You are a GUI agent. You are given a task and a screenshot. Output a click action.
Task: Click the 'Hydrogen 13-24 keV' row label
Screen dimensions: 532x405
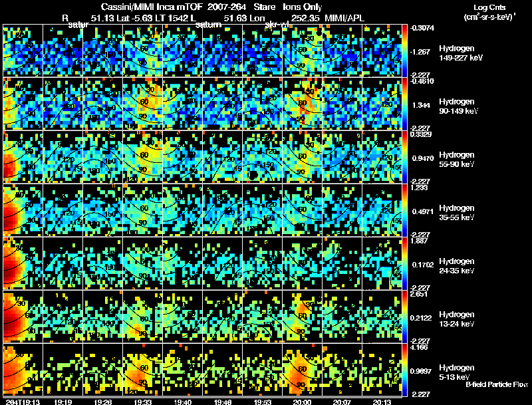point(457,319)
